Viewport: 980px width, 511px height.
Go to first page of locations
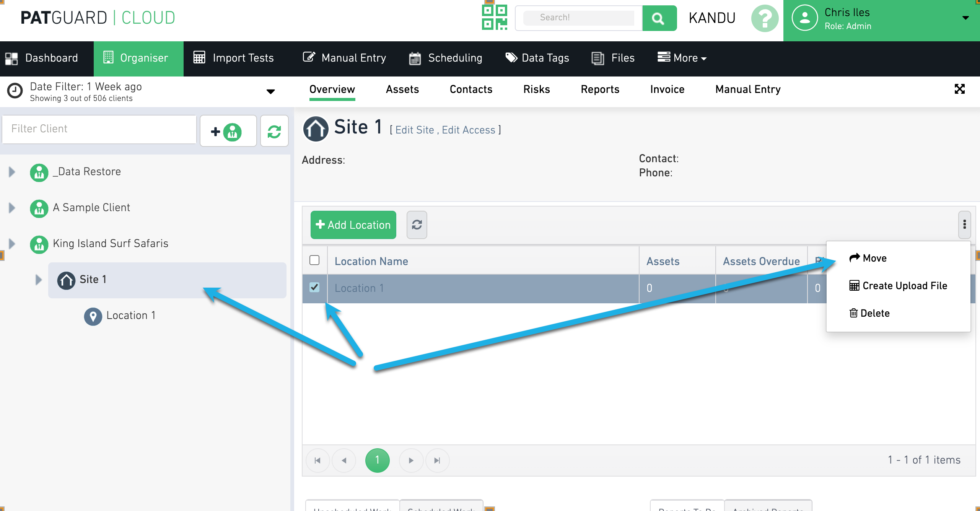click(x=317, y=461)
